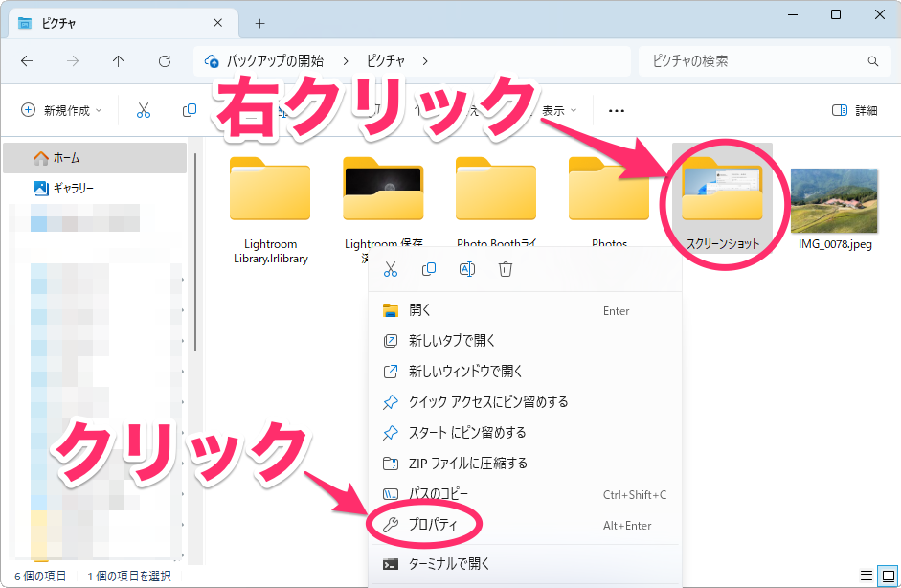Expand the chevron after ピクチャ in the address bar

424,60
